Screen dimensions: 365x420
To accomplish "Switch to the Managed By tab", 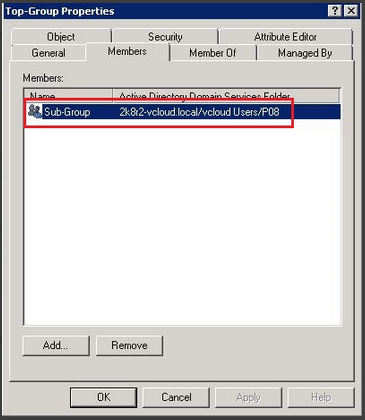I will pos(305,53).
